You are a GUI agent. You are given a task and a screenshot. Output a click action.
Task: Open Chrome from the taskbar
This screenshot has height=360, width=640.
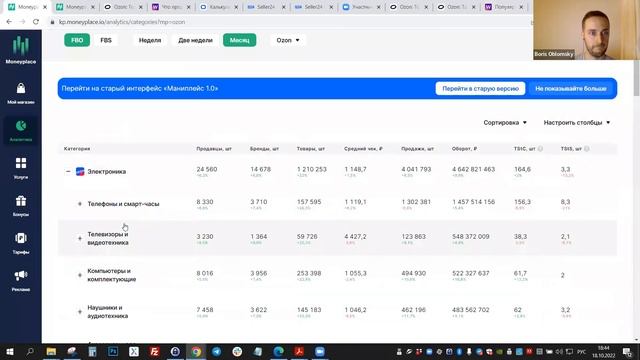click(x=196, y=351)
